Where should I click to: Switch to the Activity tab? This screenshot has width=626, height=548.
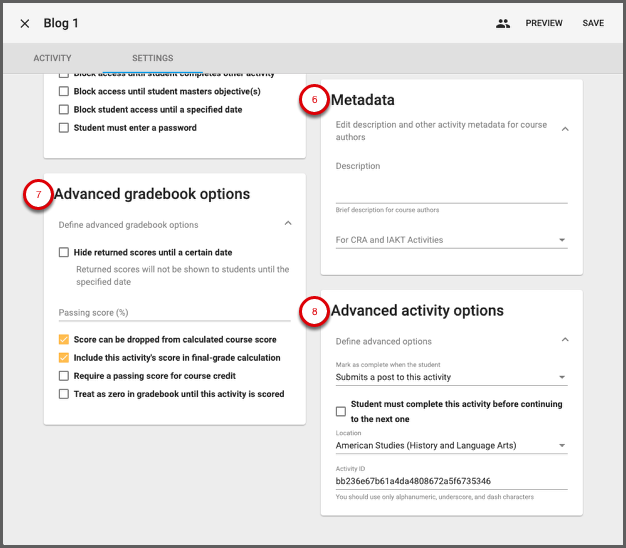pyautogui.click(x=52, y=59)
